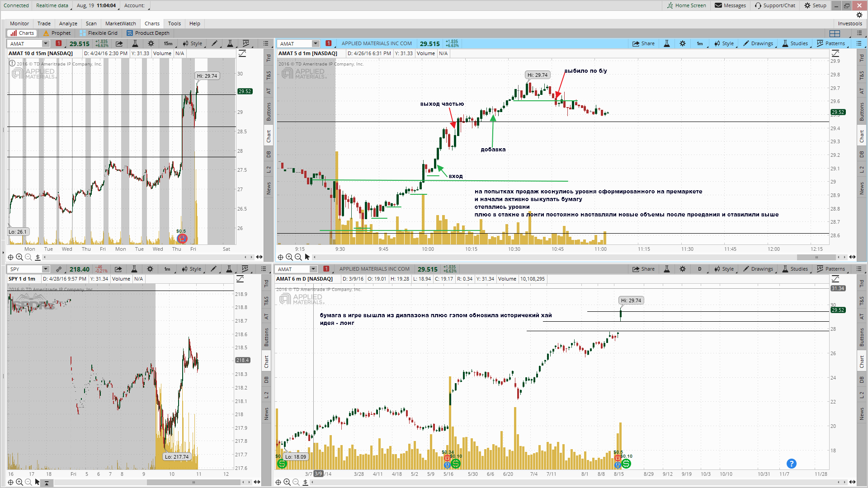
Task: Open the D timeframe selector in the daily chart
Action: 700,269
